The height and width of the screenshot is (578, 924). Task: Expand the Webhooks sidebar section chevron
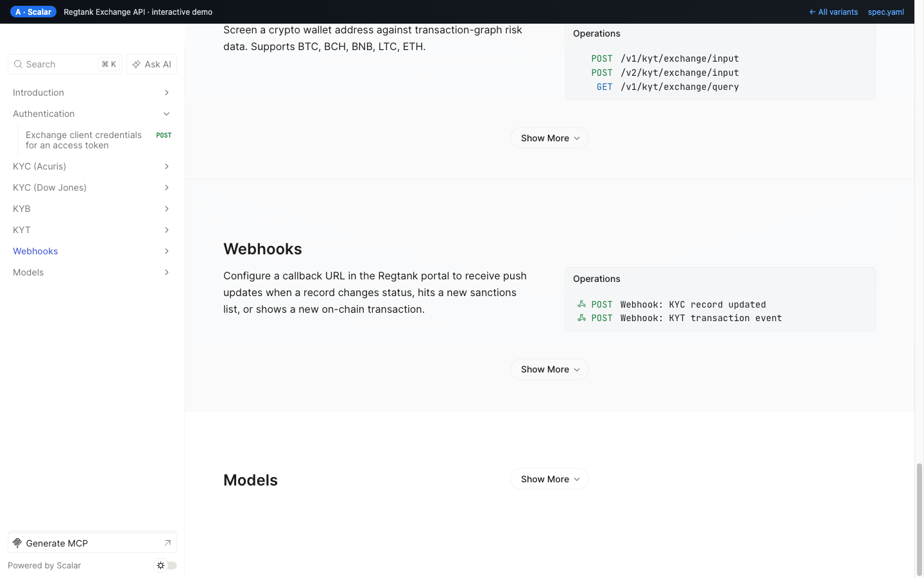(166, 251)
